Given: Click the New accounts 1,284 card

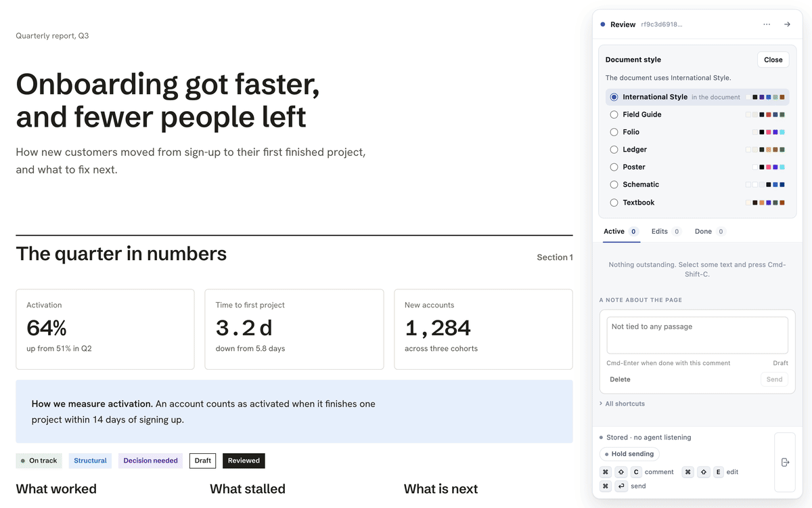Looking at the screenshot, I should click(x=483, y=329).
